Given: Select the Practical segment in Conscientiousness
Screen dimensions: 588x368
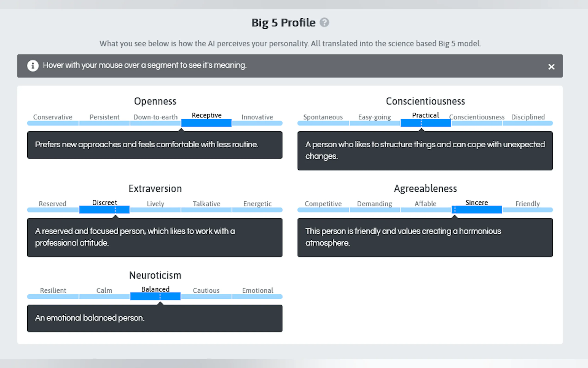Looking at the screenshot, I should coord(425,123).
